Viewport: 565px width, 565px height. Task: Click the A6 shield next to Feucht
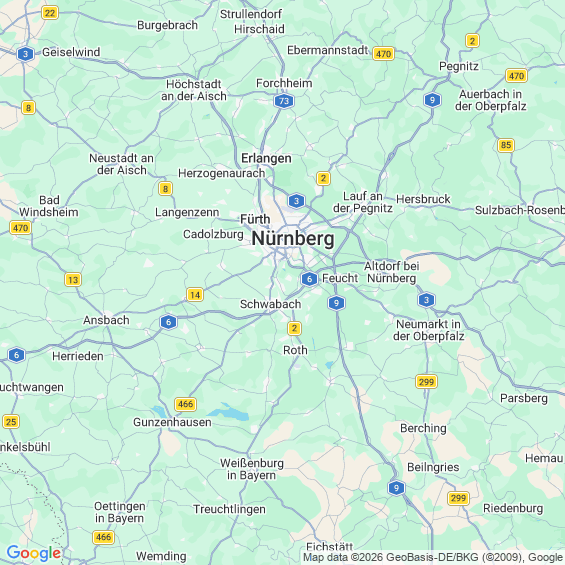(x=309, y=279)
